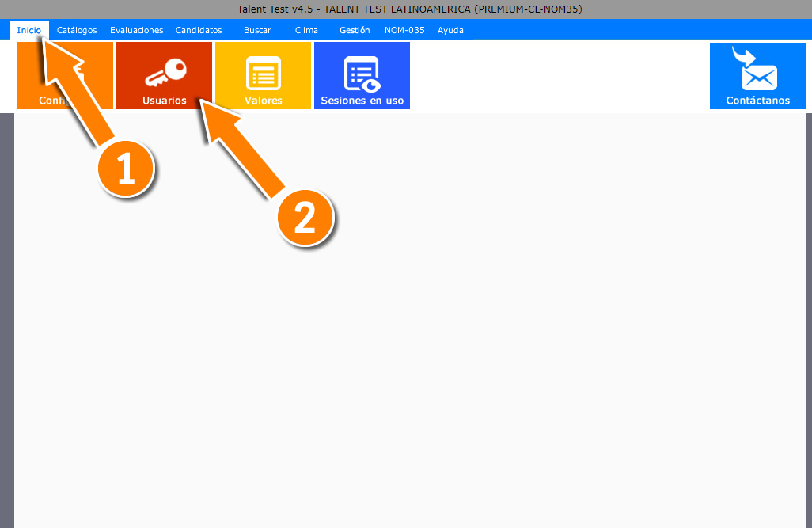The height and width of the screenshot is (528, 812).
Task: Click the Contáctanos envelope tile
Action: [x=757, y=76]
